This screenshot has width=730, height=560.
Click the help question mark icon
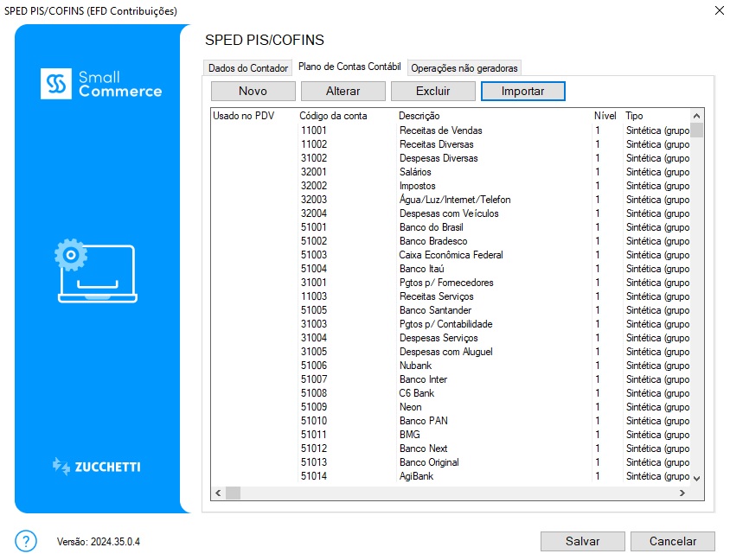pos(27,541)
